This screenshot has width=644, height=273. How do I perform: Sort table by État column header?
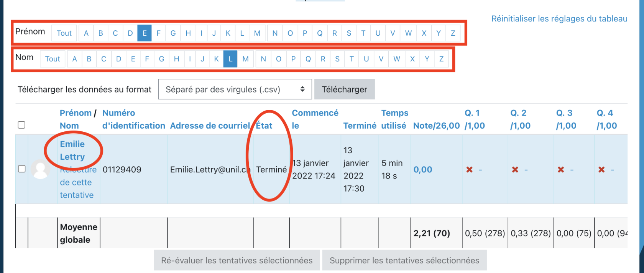coord(264,126)
